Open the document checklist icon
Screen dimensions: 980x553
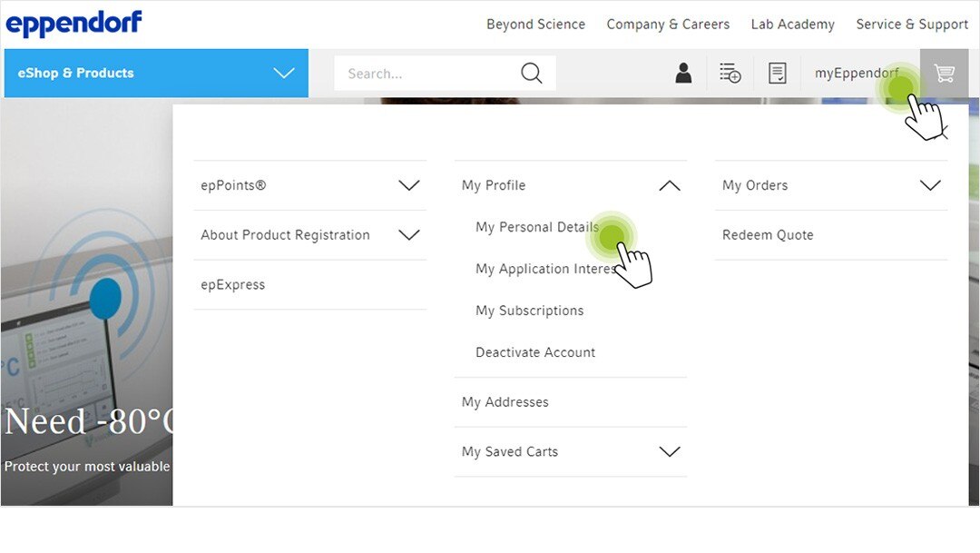click(x=777, y=74)
